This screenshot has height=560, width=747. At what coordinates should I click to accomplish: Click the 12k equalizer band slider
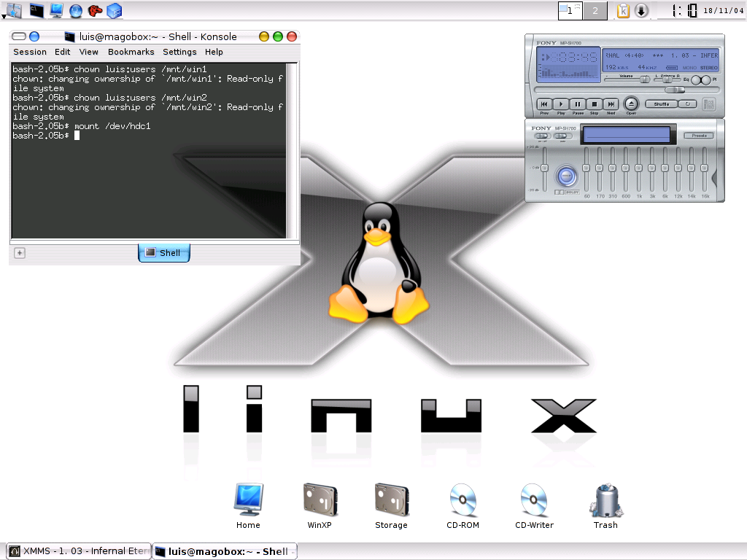678,168
